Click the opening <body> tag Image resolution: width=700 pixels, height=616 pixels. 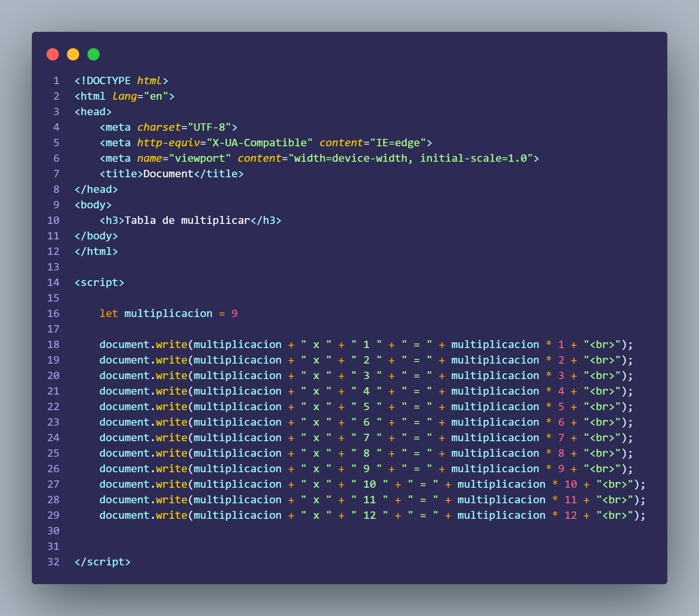coord(93,205)
